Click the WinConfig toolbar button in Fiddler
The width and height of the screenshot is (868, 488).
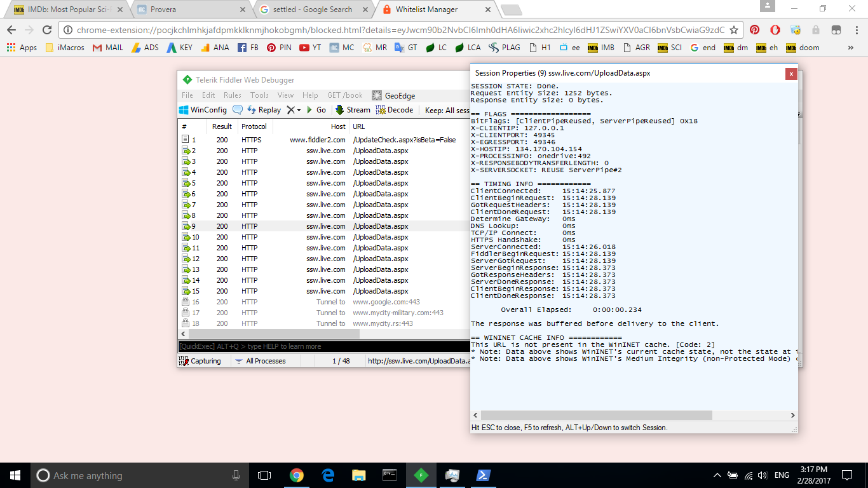coord(203,110)
